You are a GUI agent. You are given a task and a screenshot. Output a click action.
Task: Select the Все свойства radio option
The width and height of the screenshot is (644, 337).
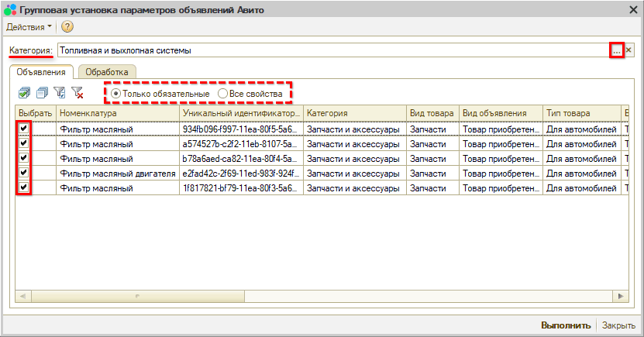[x=223, y=94]
